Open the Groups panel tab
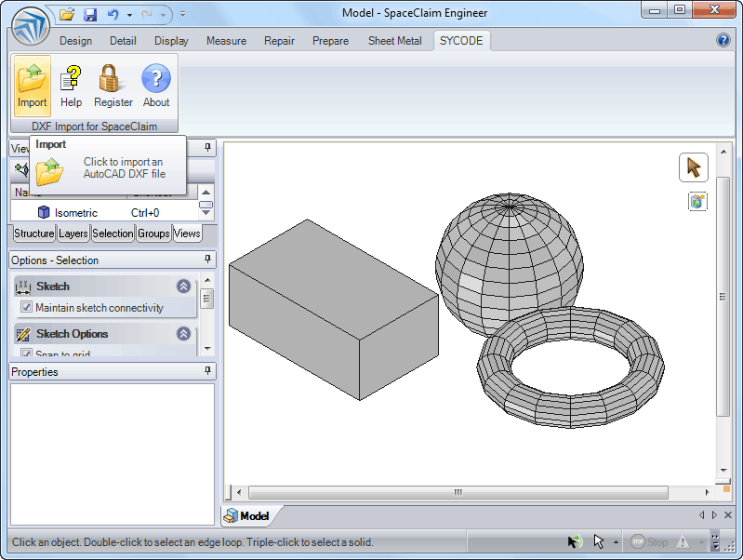The image size is (743, 560). click(x=153, y=233)
